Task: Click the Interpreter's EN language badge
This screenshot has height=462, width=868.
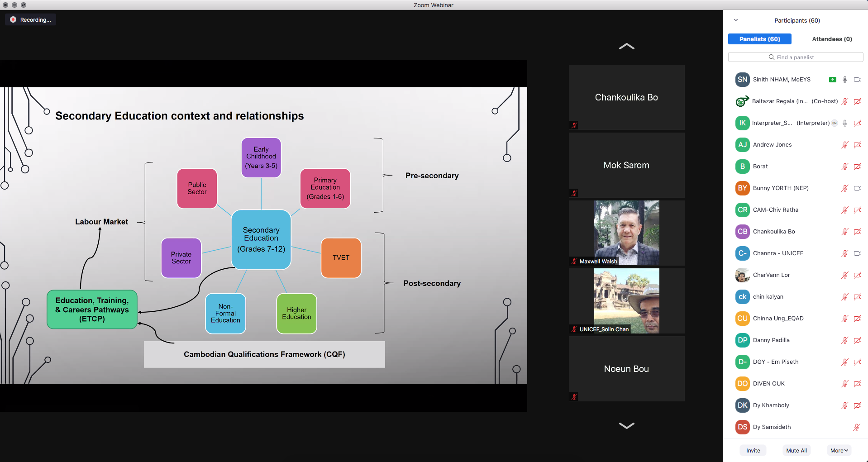Action: click(x=835, y=123)
